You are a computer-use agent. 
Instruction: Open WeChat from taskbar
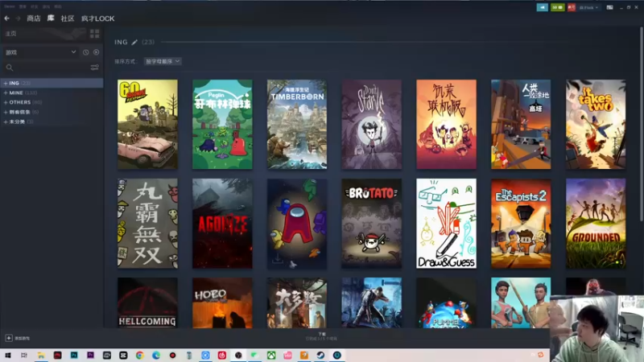click(x=254, y=355)
